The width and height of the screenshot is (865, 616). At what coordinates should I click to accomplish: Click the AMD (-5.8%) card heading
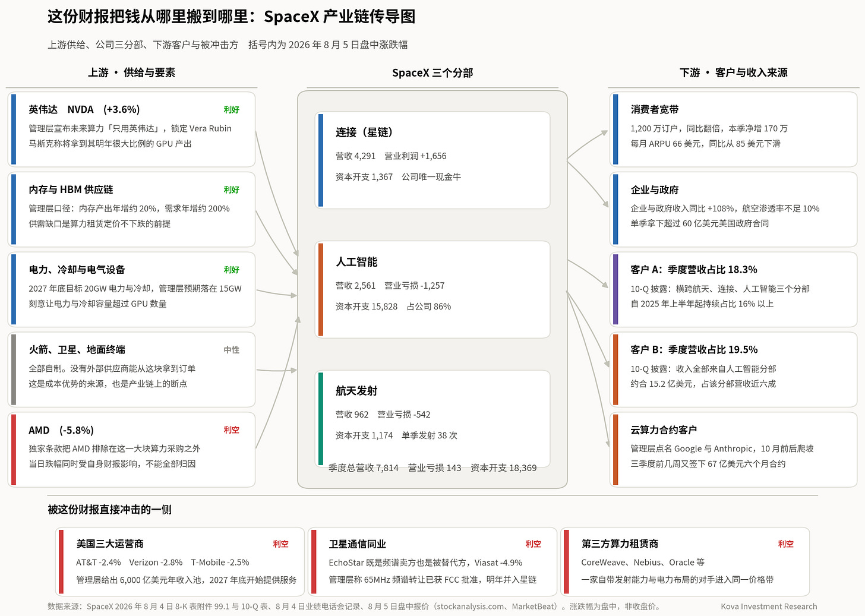click(61, 430)
